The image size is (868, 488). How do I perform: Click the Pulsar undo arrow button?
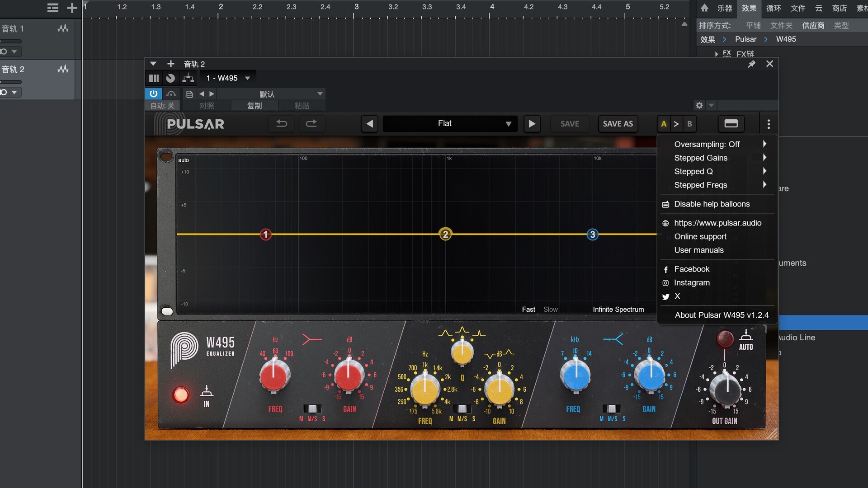tap(281, 123)
